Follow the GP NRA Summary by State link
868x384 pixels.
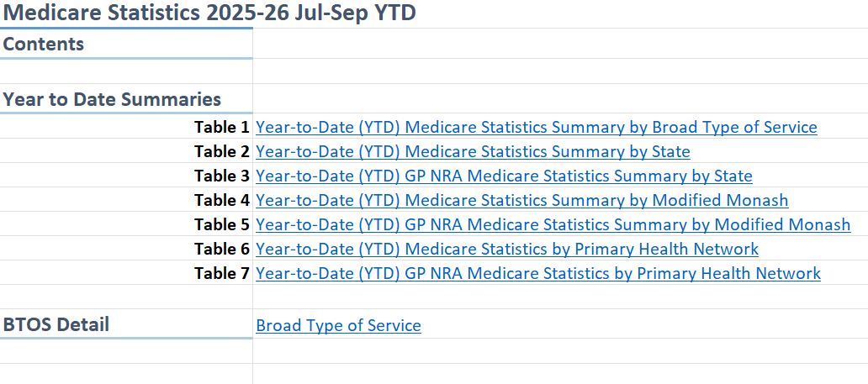504,176
